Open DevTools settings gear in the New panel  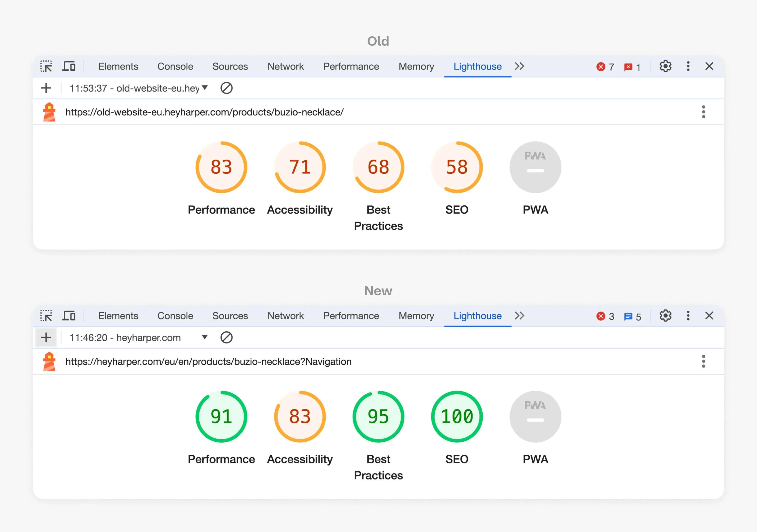pos(665,316)
